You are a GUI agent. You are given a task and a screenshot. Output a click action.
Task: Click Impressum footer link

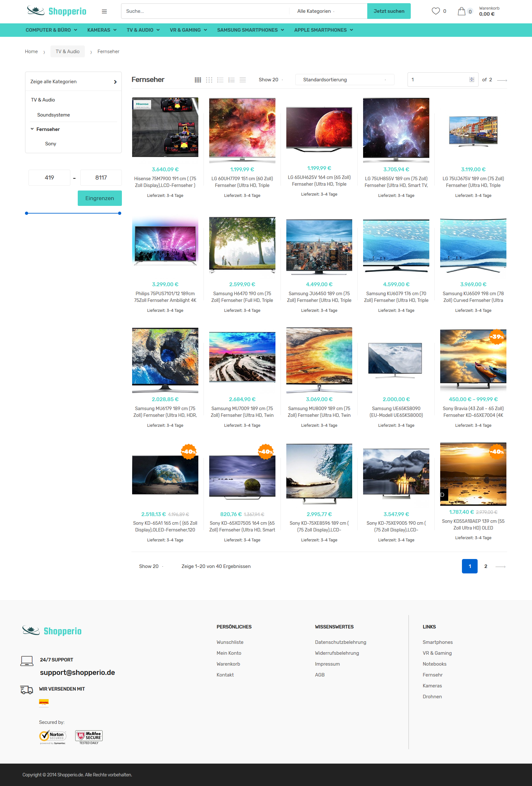click(x=328, y=664)
